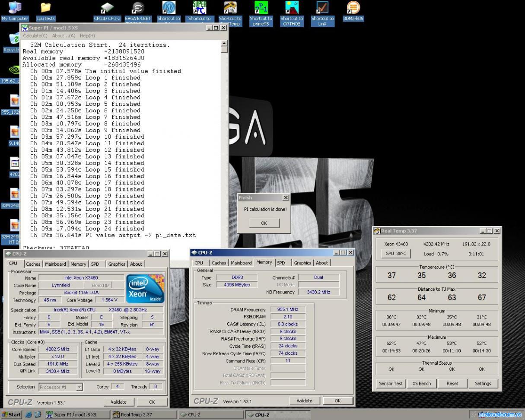Click the DRAM Frequency 955.1 MHz field
The width and height of the screenshot is (525, 420).
(288, 309)
